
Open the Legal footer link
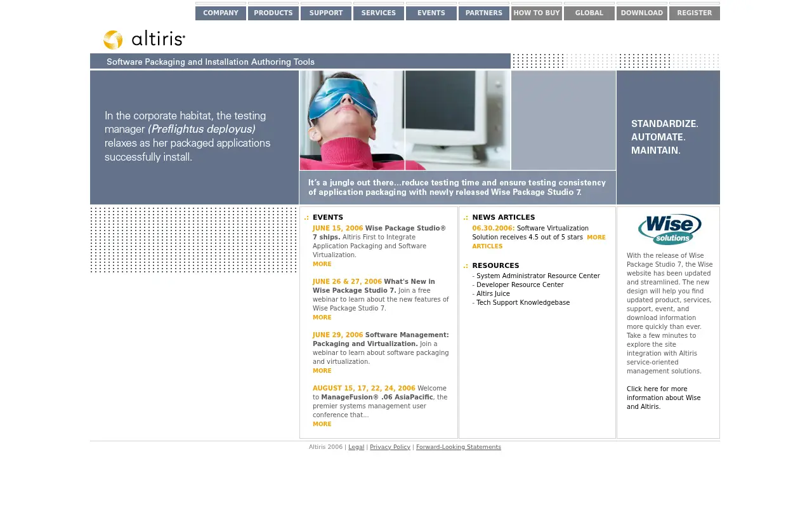[x=357, y=447]
